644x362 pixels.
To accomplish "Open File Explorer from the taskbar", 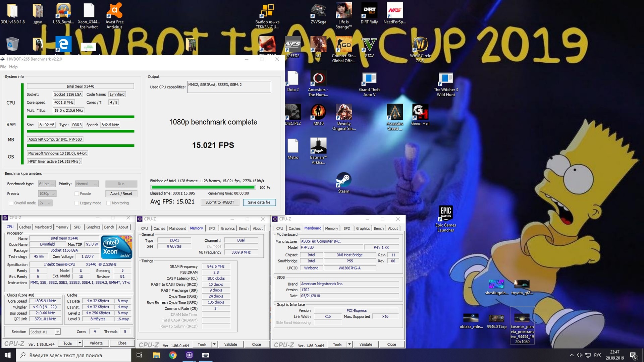I will [x=156, y=355].
